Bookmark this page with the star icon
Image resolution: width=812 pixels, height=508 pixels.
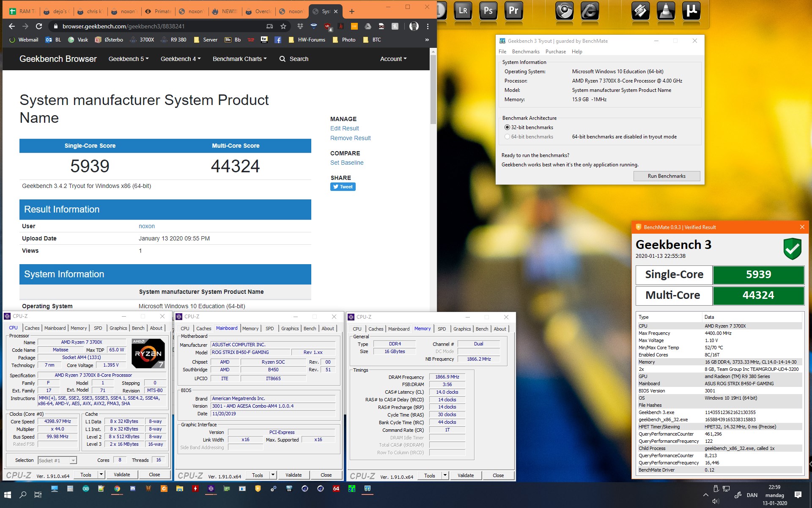click(x=283, y=26)
